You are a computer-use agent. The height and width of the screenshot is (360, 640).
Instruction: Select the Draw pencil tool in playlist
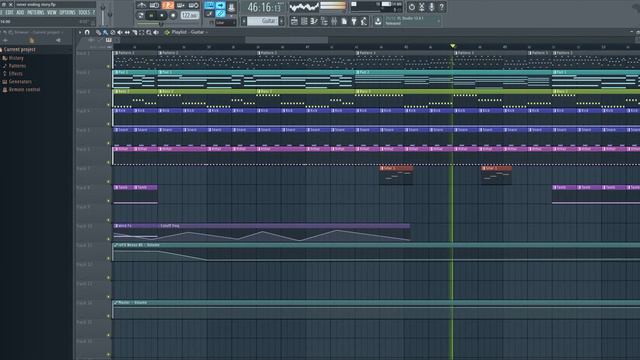[98, 32]
